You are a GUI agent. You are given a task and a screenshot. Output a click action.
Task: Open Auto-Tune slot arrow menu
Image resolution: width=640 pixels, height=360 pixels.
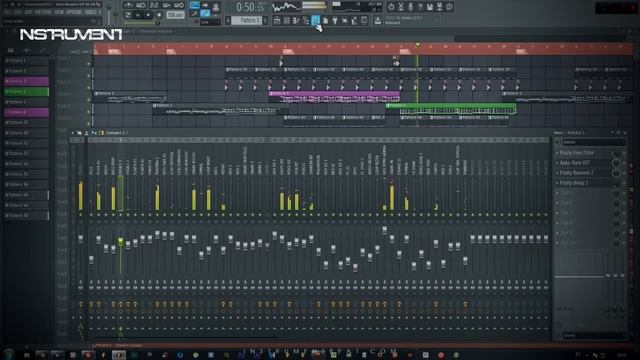(x=558, y=163)
